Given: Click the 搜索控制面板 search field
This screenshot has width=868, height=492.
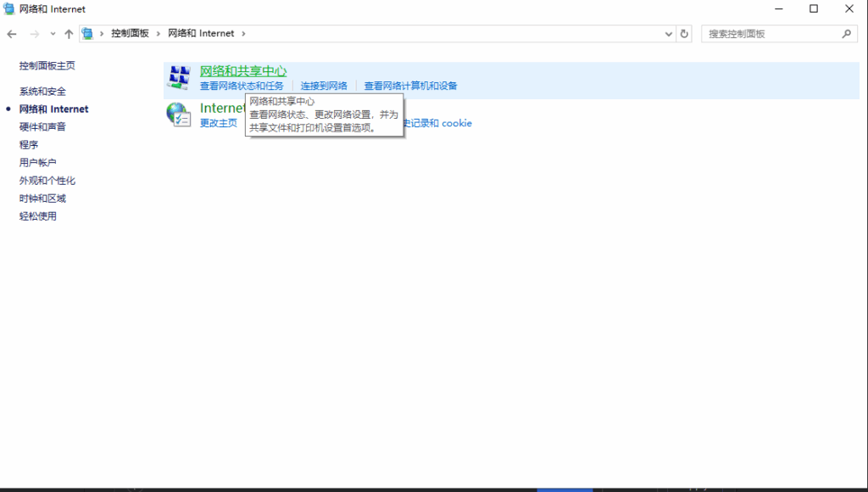Looking at the screenshot, I should click(x=770, y=34).
